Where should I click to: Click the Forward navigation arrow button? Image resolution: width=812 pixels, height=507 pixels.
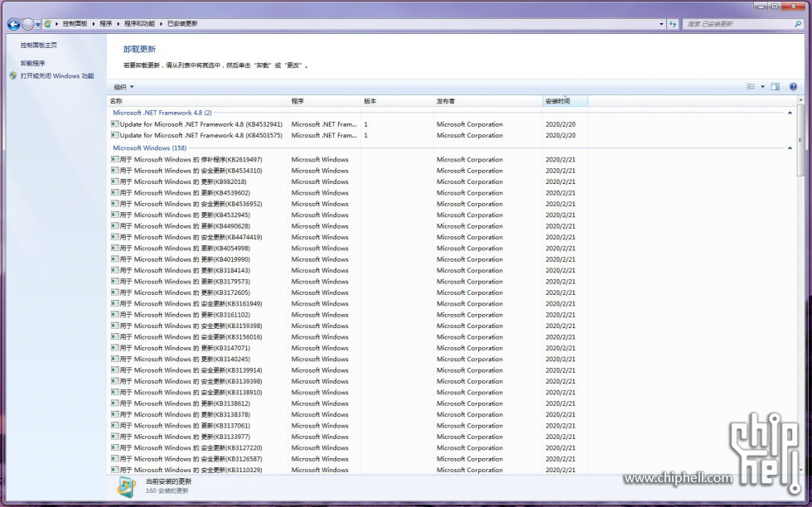pos(28,24)
